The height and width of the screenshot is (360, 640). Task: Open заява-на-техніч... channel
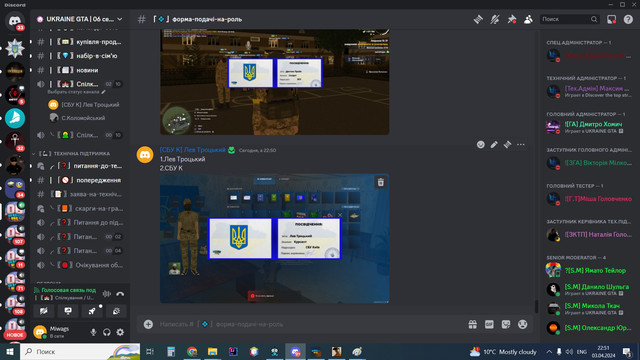pyautogui.click(x=80, y=194)
